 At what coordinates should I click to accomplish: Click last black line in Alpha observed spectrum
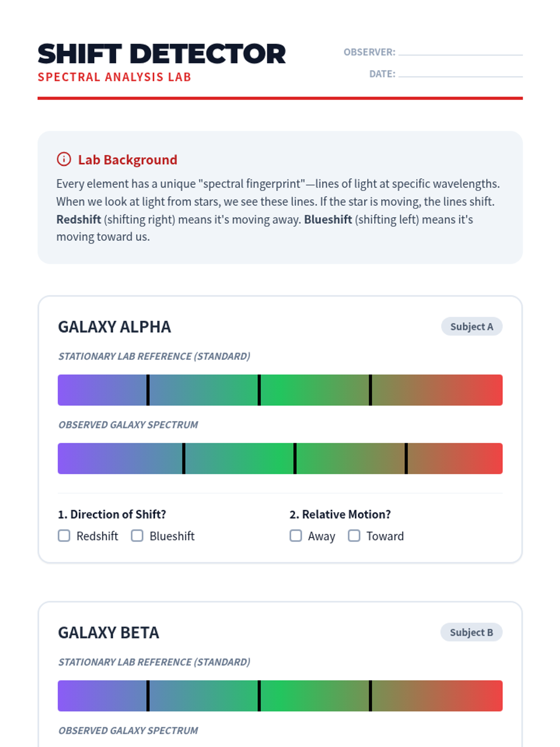[x=406, y=458]
